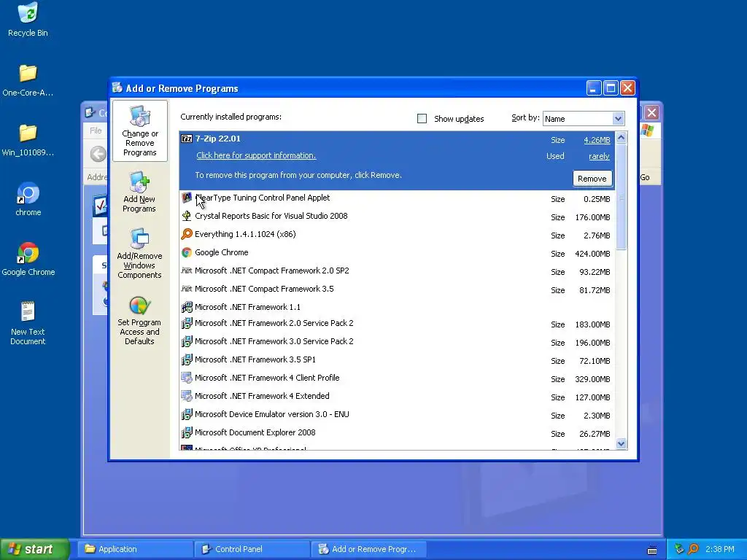Click the Everything search program icon
Screen dimensions: 747x560
click(x=187, y=234)
